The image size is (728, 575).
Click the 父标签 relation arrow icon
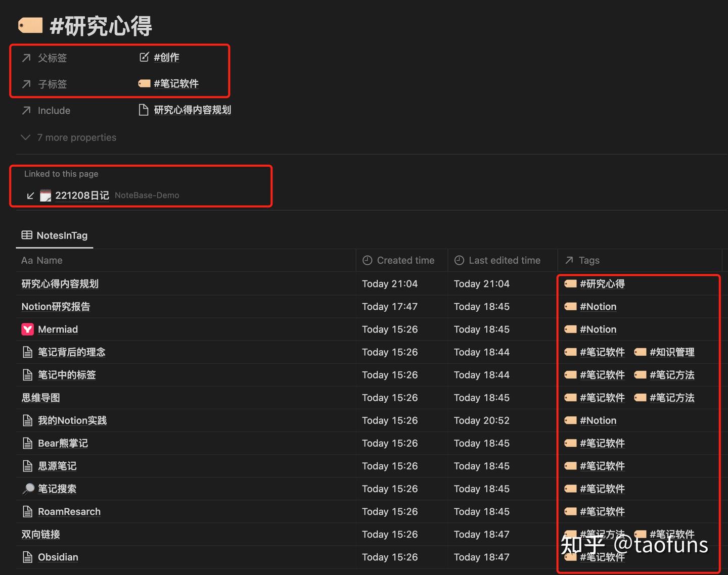26,58
